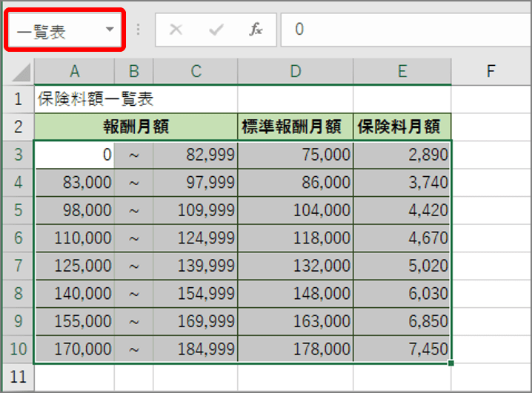Click the 標準報酬月額 header cell
Image resolution: width=532 pixels, height=393 pixels.
click(x=296, y=127)
